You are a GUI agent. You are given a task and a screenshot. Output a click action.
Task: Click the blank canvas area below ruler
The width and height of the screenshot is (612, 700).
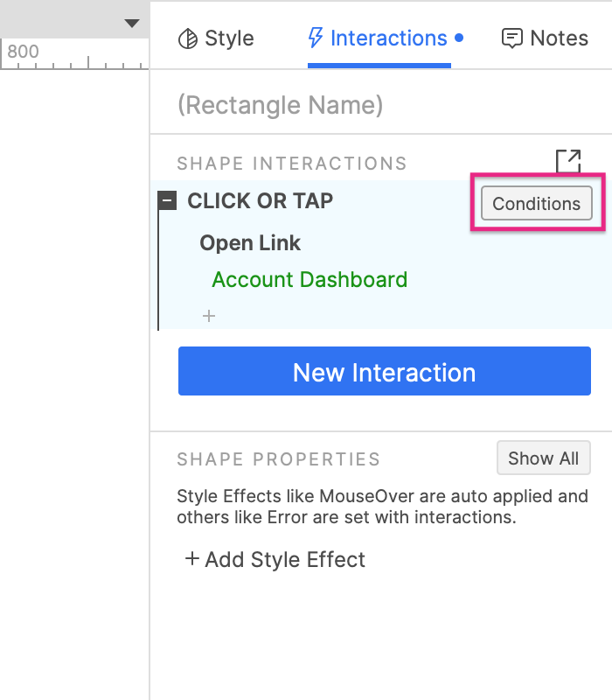[74, 350]
